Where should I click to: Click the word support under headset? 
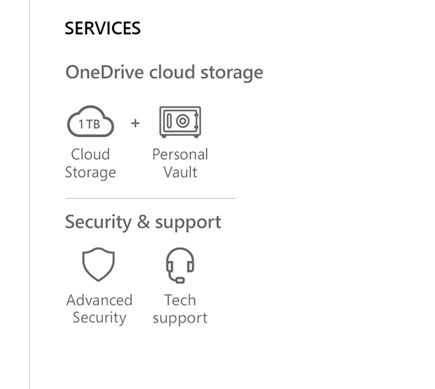pos(180,318)
